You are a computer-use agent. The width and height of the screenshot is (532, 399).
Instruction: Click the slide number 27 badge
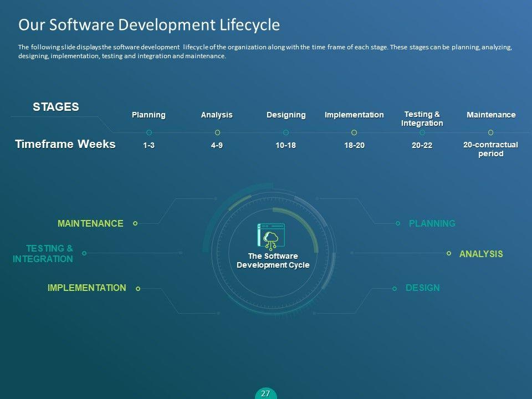tap(265, 393)
